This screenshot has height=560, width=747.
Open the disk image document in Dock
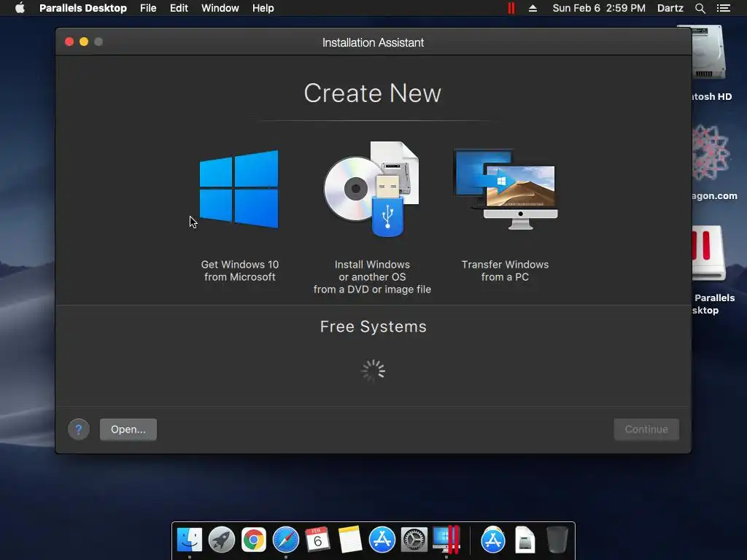point(525,540)
